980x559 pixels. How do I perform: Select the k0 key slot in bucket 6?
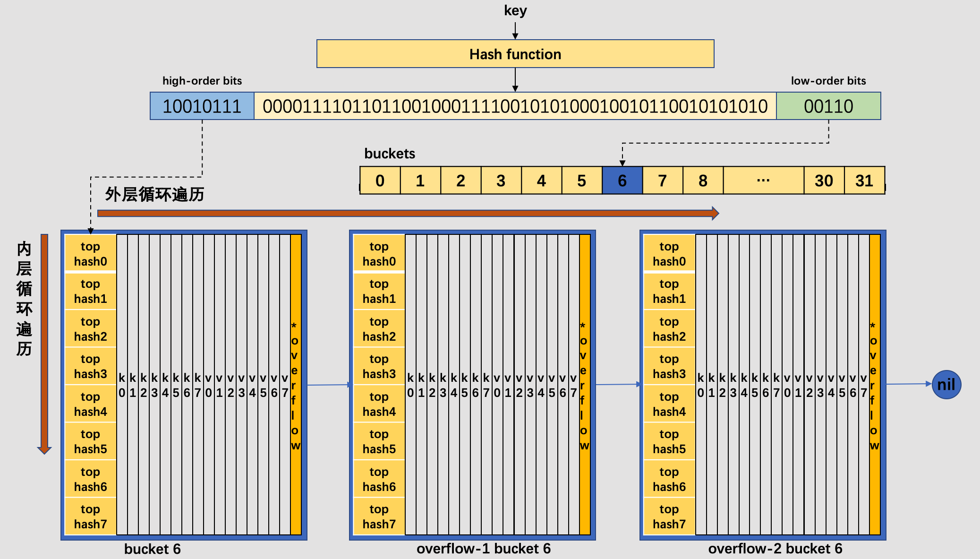coord(122,385)
